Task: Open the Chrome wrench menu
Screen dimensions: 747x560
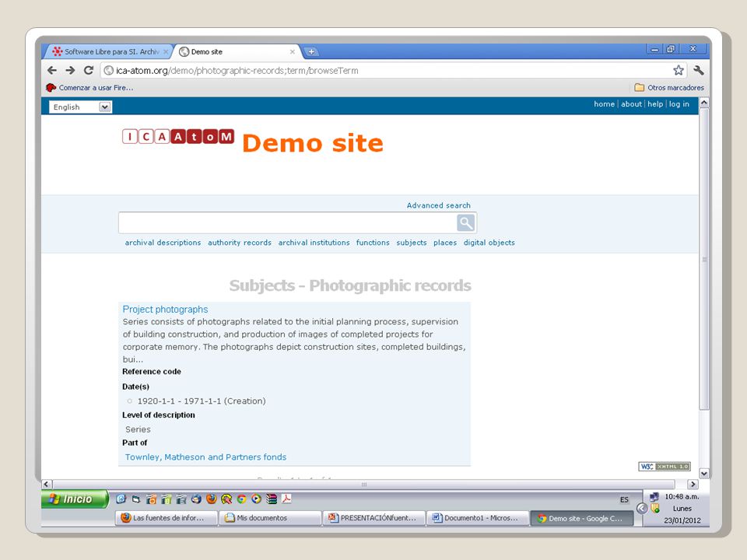Action: [x=699, y=71]
